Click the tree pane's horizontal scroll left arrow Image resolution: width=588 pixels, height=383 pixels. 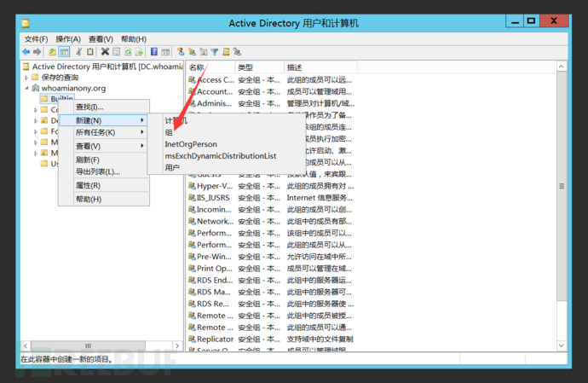click(26, 345)
